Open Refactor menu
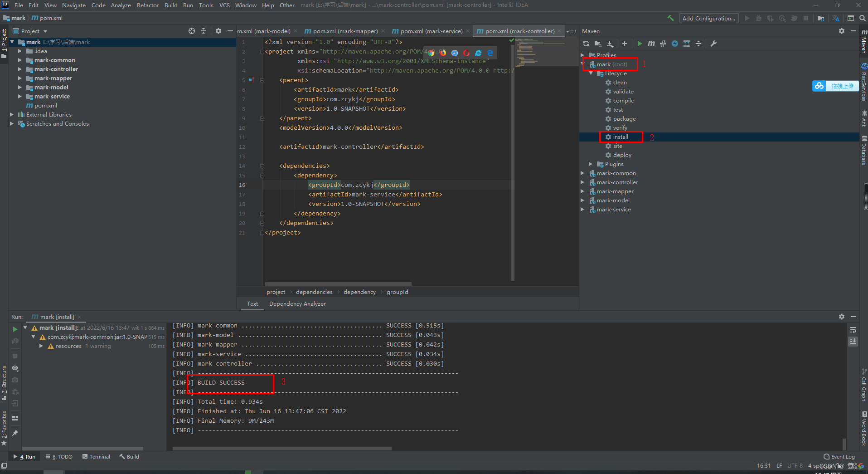The height and width of the screenshot is (474, 868). [148, 5]
